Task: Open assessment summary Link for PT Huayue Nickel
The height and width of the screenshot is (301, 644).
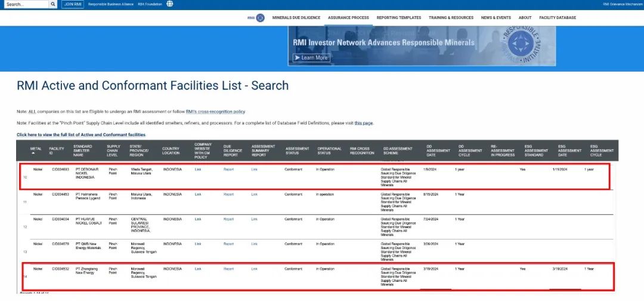Action: point(254,219)
